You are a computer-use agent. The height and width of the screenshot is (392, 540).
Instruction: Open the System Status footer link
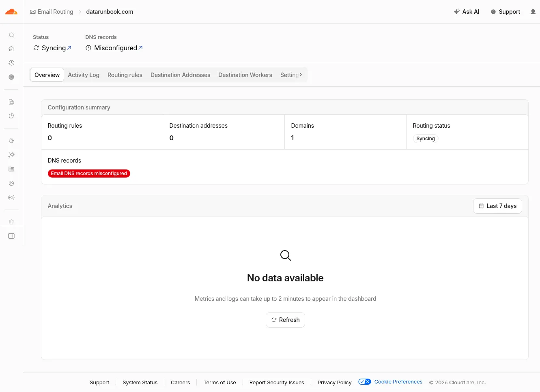pos(140,383)
